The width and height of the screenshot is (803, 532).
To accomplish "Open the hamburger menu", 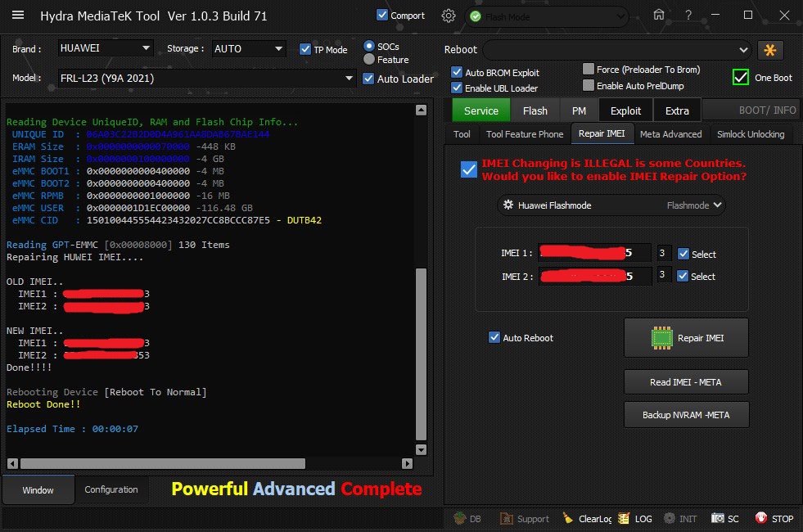I will 18,16.
